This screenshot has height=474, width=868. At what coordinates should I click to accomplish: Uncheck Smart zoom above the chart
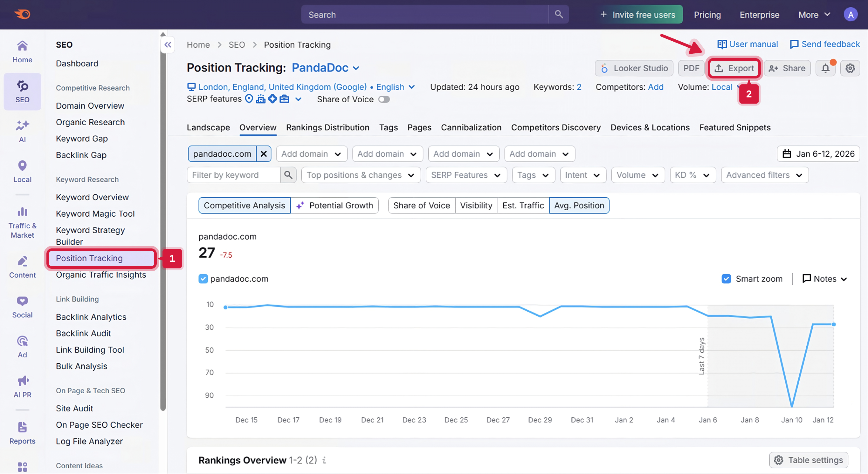tap(726, 279)
